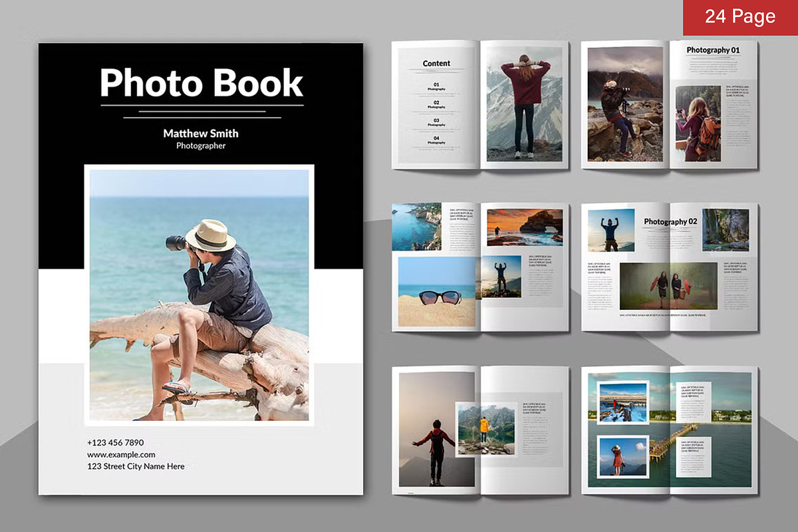This screenshot has width=798, height=532.
Task: Click the name "Matthew Smith" on the cover
Action: coord(201,133)
